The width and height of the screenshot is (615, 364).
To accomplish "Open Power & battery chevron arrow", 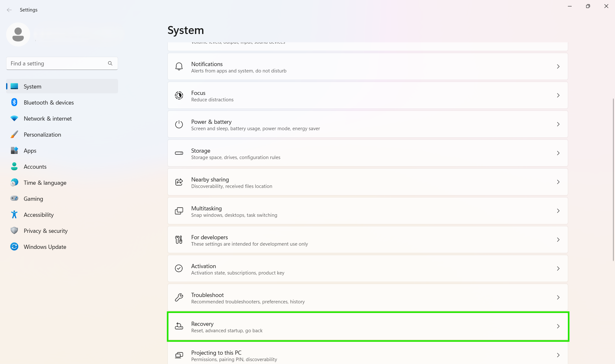I will click(558, 124).
